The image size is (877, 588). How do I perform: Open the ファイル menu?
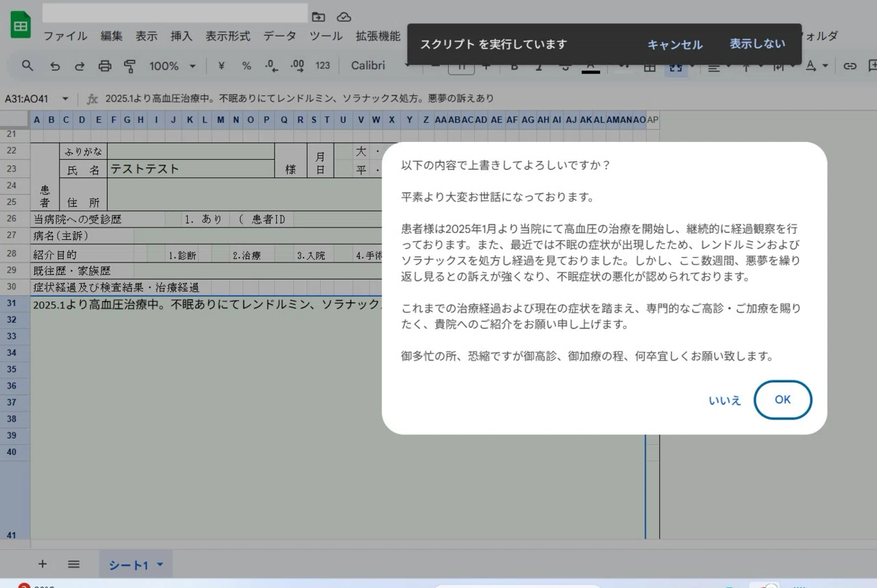point(66,36)
